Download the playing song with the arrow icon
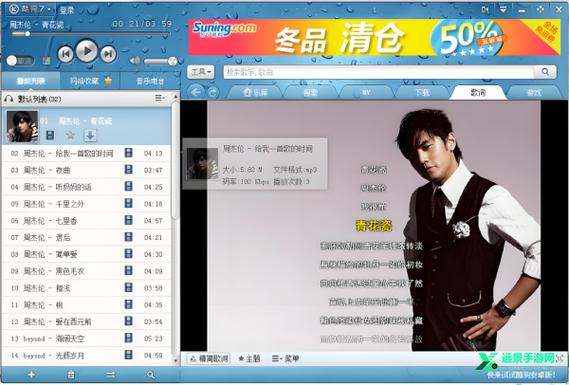The height and width of the screenshot is (385, 569). coord(90,136)
